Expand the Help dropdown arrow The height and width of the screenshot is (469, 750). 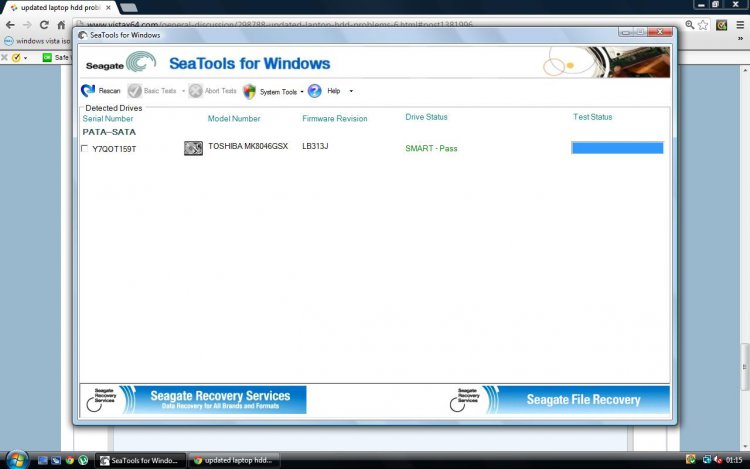(351, 91)
